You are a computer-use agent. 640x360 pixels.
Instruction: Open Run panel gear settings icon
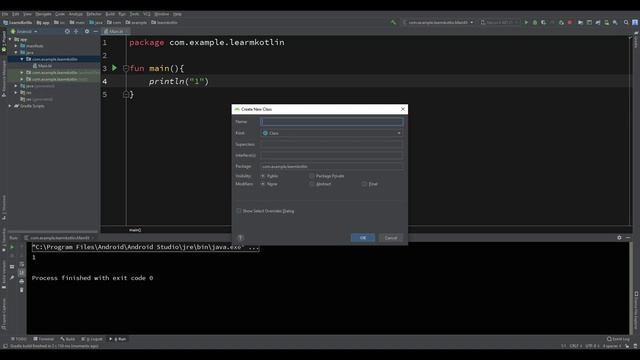tap(619, 238)
